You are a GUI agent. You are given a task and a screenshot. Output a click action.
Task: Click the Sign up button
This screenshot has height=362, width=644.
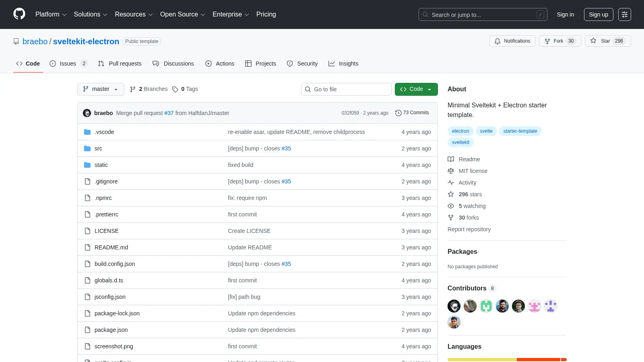click(599, 14)
